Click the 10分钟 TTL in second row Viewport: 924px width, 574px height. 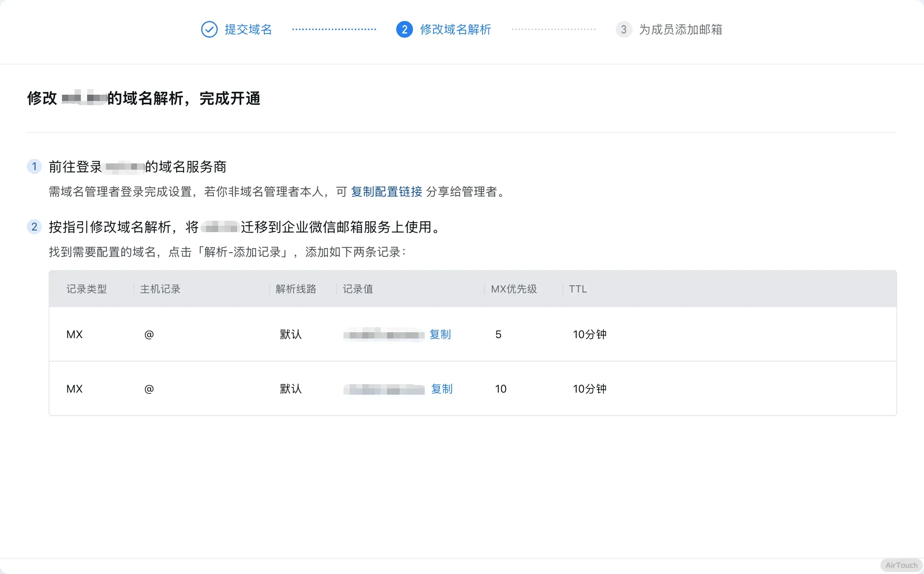(589, 389)
